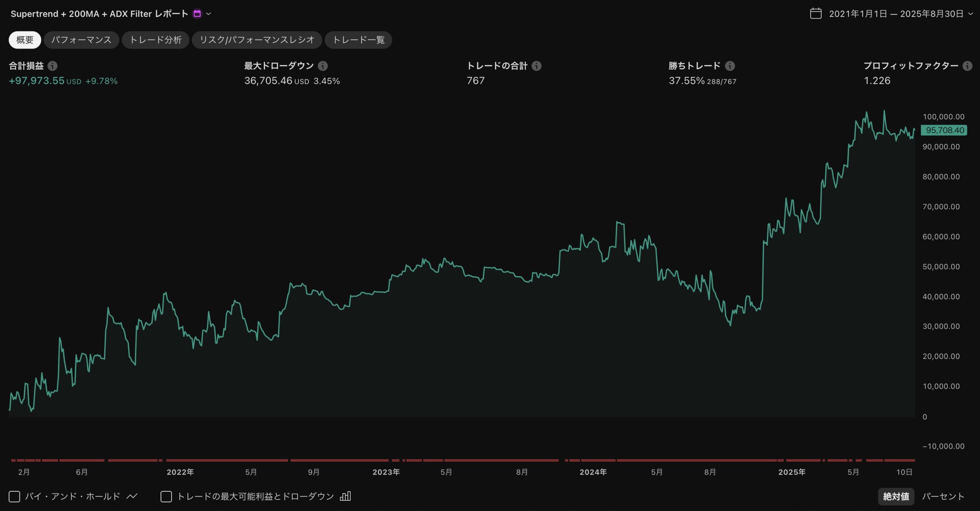Click info icon beside 勝ちトレード
Viewport: 980px width, 511px height.
point(730,66)
